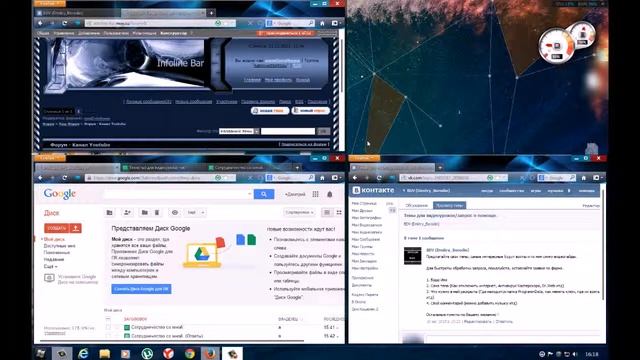The image size is (640, 360).
Task: Open the forum filter dropdown
Action: coord(239,131)
